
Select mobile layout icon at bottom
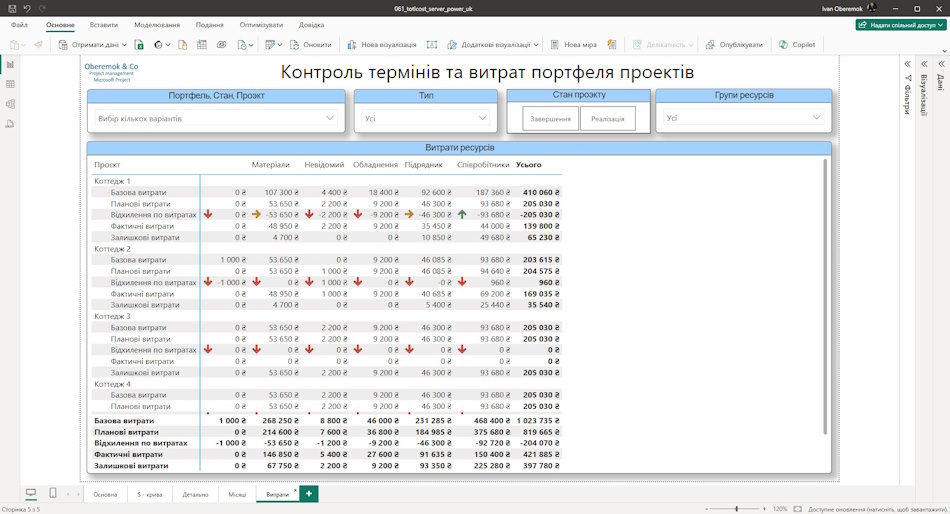(53, 493)
